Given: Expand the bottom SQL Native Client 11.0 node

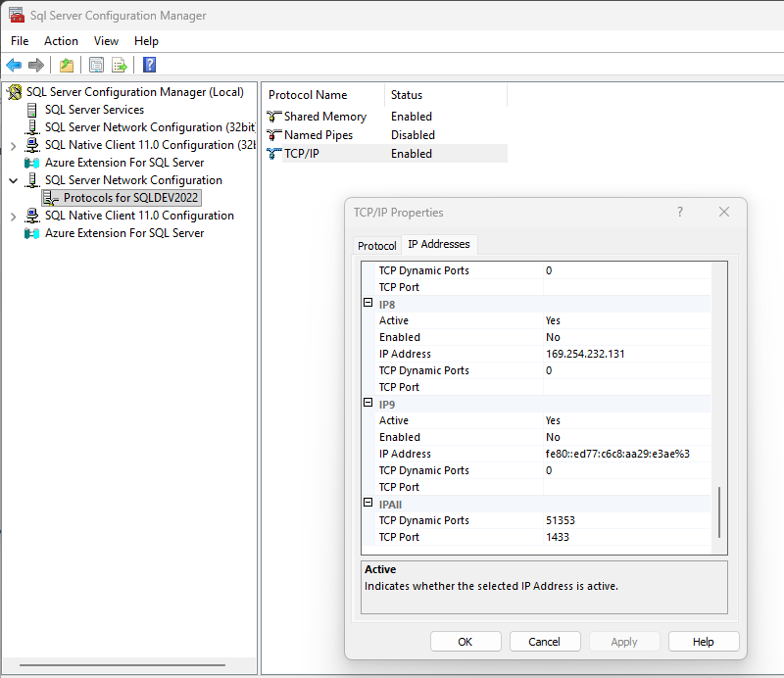Looking at the screenshot, I should [x=13, y=217].
